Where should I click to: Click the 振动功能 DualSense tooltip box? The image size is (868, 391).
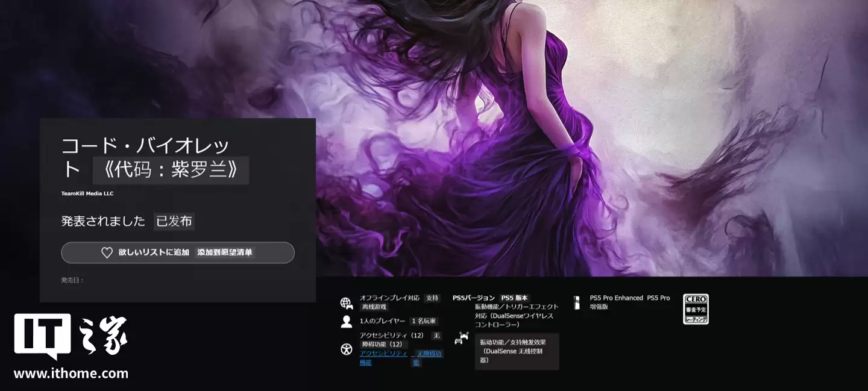tap(517, 352)
